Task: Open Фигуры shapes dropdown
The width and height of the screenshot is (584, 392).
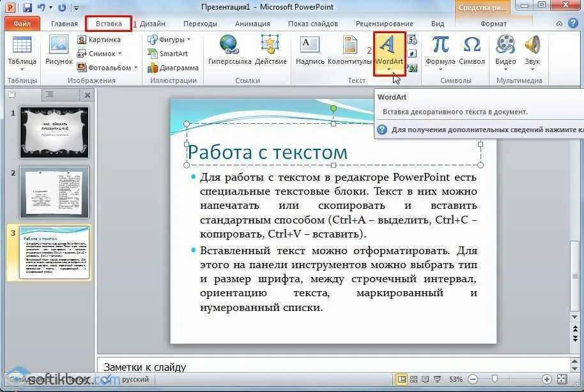Action: 169,40
